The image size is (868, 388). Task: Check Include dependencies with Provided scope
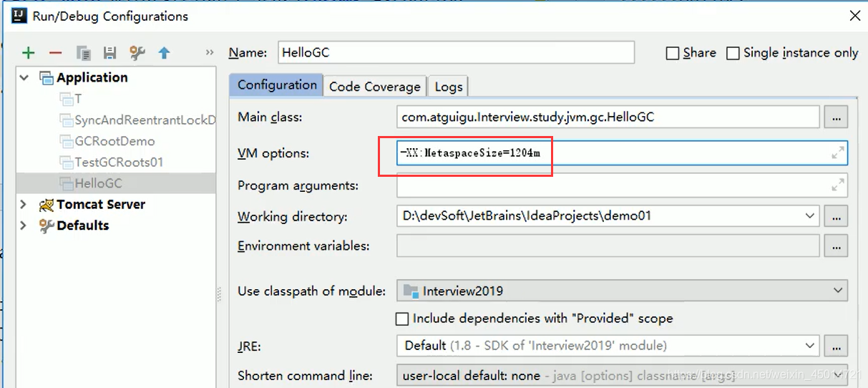(402, 318)
